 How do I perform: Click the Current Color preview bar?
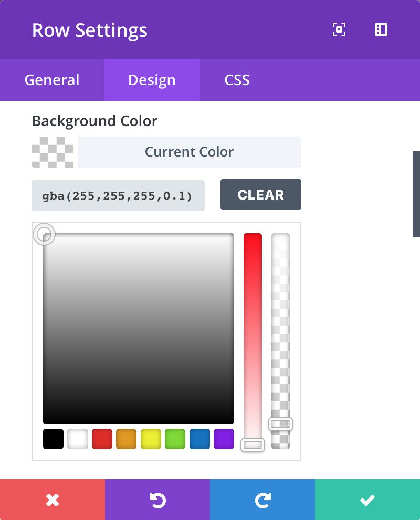click(190, 152)
